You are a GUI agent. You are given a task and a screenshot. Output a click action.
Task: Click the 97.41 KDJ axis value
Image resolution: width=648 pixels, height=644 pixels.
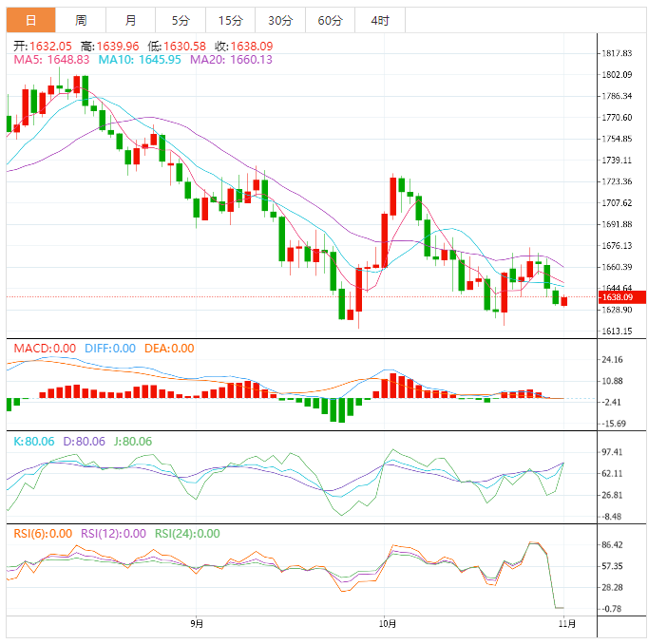coord(612,452)
